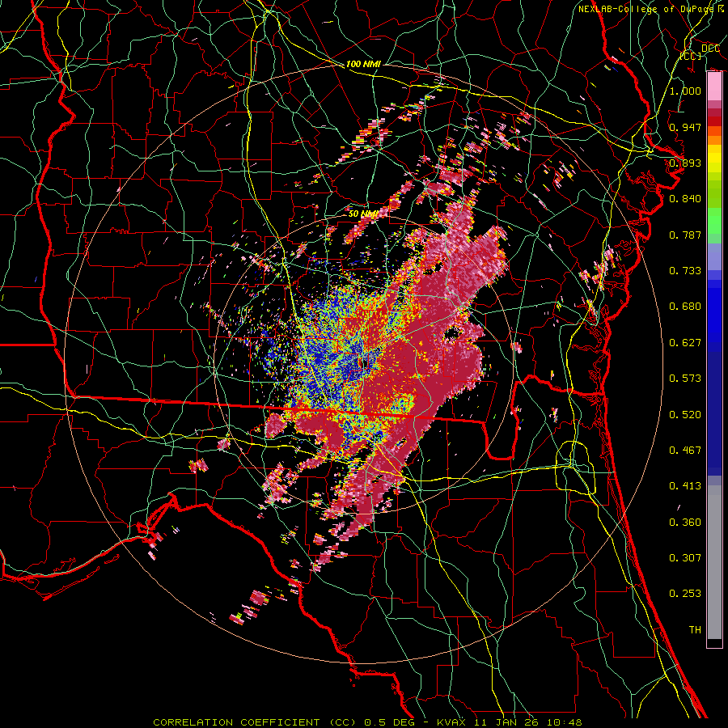Select the 0.680 scale value
728x728 pixels.
pos(685,307)
